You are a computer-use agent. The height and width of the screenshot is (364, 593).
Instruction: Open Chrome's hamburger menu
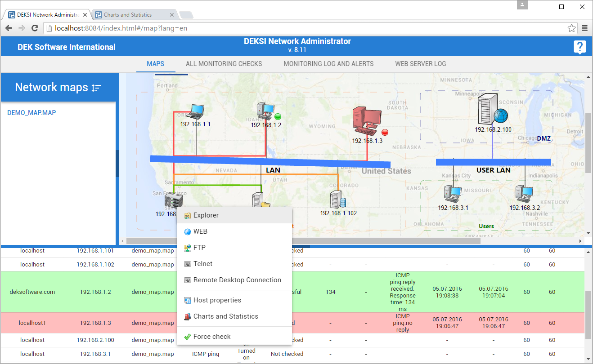584,28
